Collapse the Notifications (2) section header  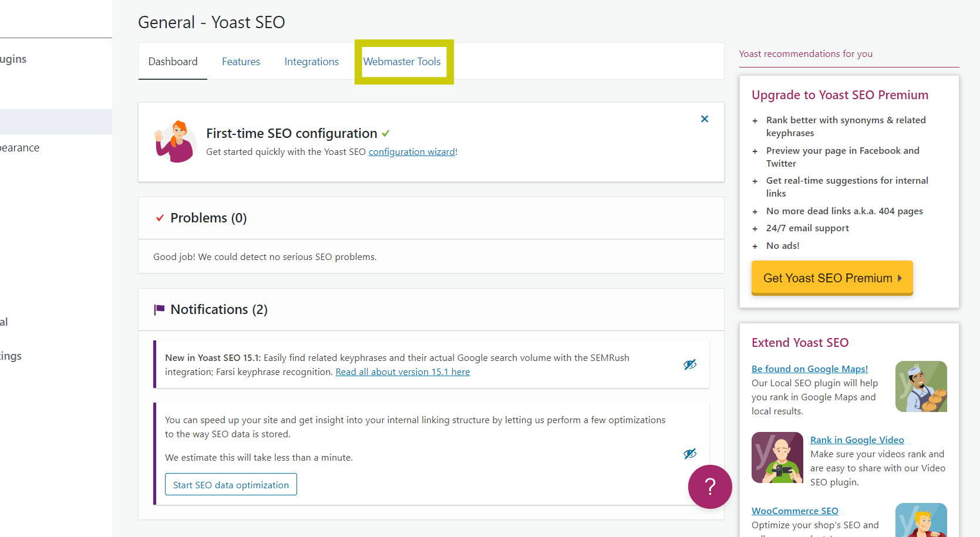pos(431,310)
